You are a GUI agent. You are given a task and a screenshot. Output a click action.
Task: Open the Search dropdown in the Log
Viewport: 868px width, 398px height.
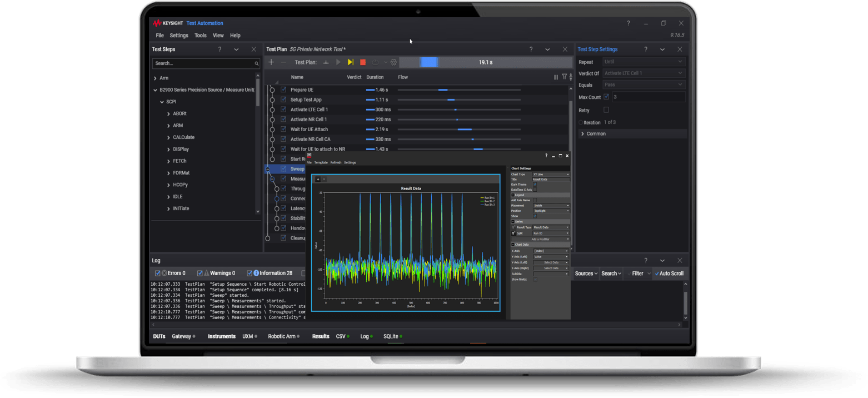coord(611,273)
